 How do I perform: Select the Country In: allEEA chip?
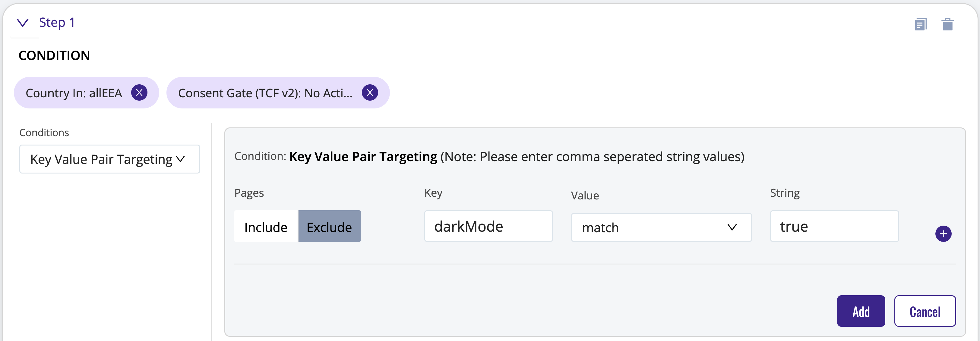click(x=74, y=93)
